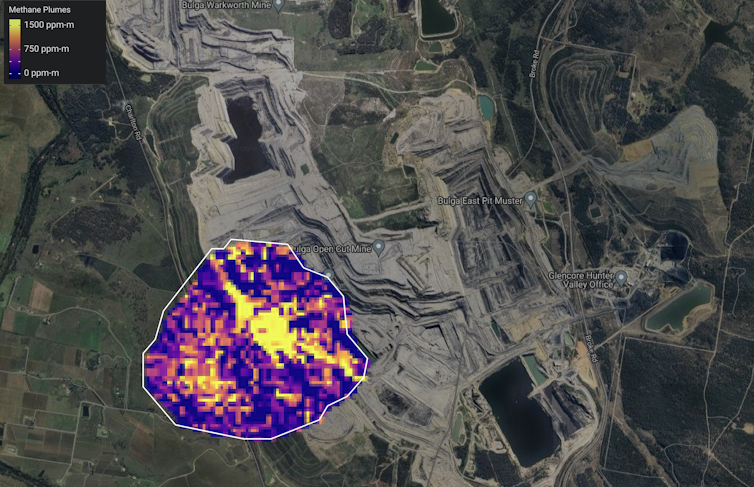Open the Bulga East Pit Muster label

[x=480, y=200]
